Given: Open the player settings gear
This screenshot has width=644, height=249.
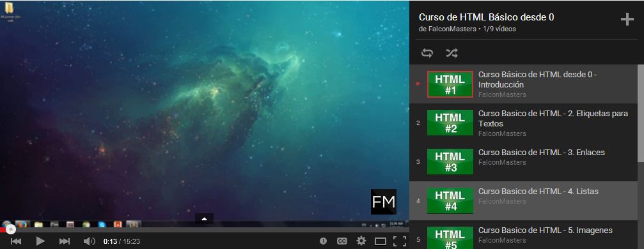Looking at the screenshot, I should [x=361, y=241].
